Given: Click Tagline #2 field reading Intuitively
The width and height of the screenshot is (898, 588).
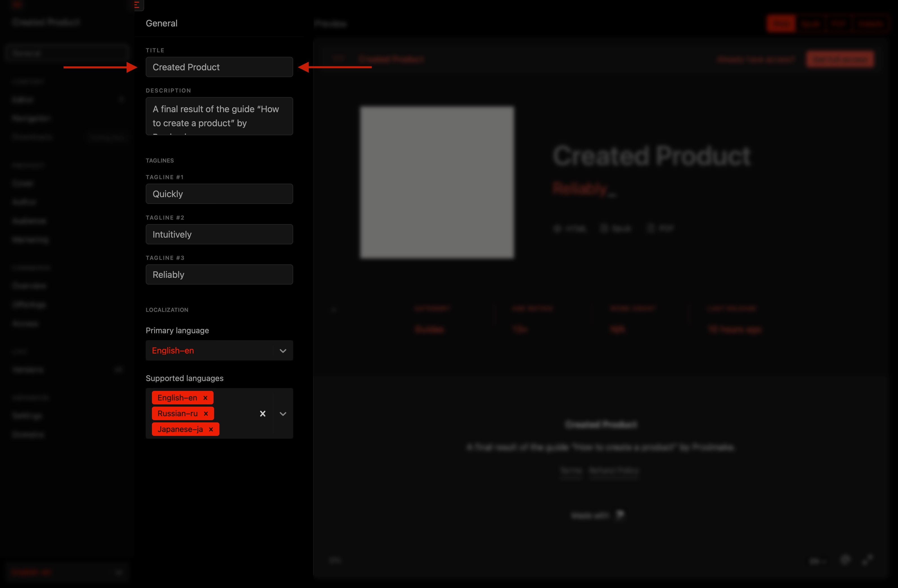Looking at the screenshot, I should pos(219,234).
